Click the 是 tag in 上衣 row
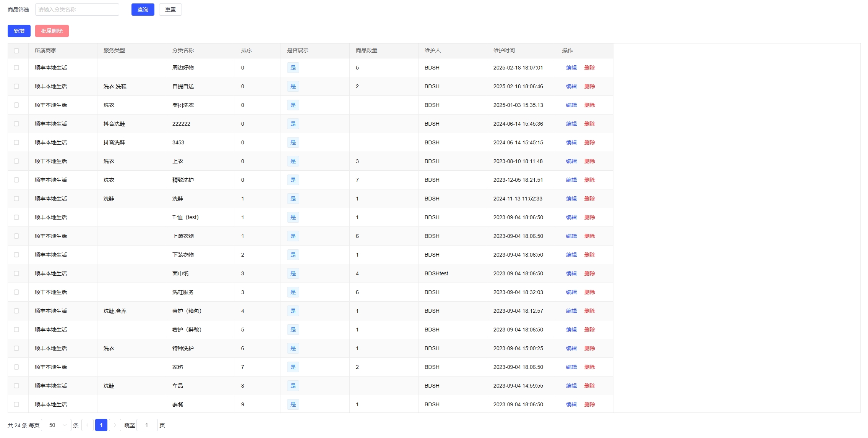The image size is (868, 438). click(293, 161)
